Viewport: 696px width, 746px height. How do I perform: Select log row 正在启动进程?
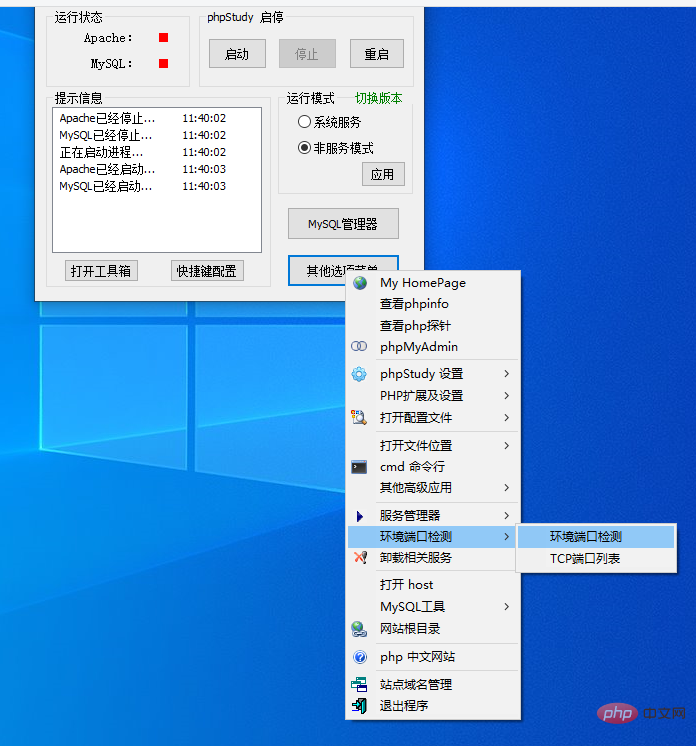pyautogui.click(x=143, y=152)
